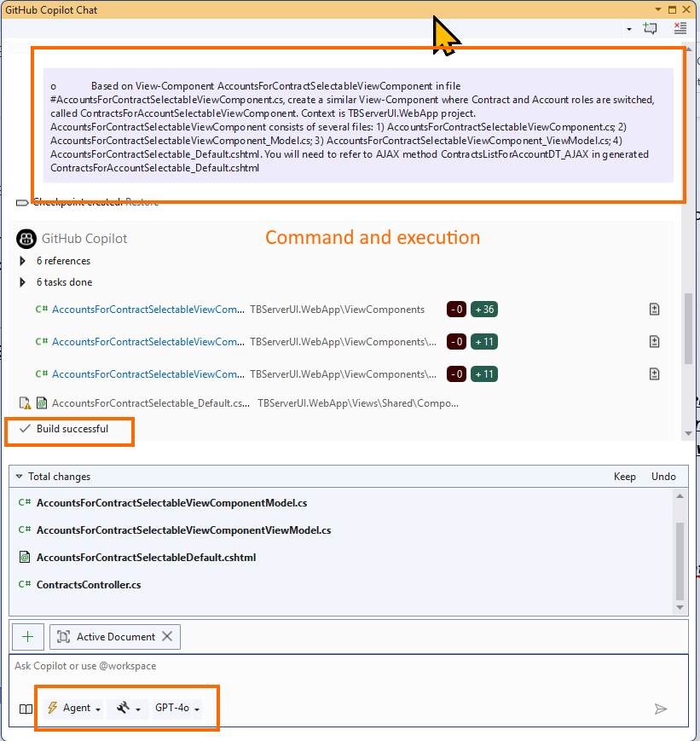Image resolution: width=700 pixels, height=741 pixels.
Task: Open the GPT-4o model dropdown
Action: [x=177, y=708]
